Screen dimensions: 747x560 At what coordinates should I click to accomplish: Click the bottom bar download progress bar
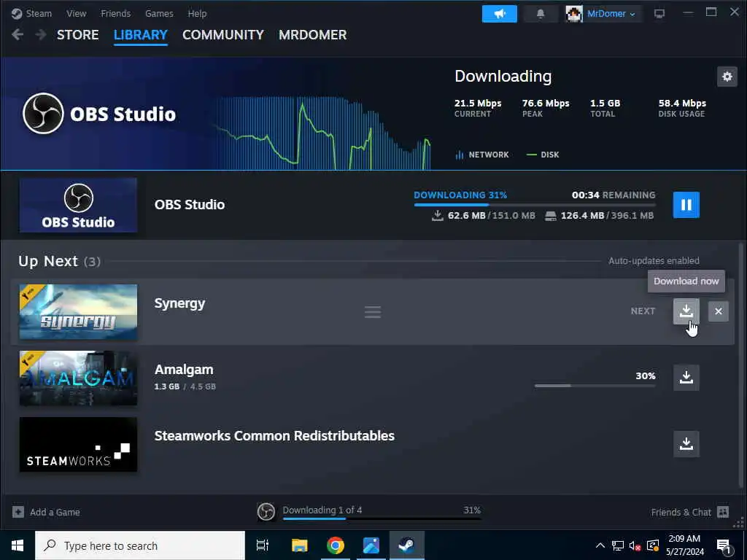[x=382, y=518]
